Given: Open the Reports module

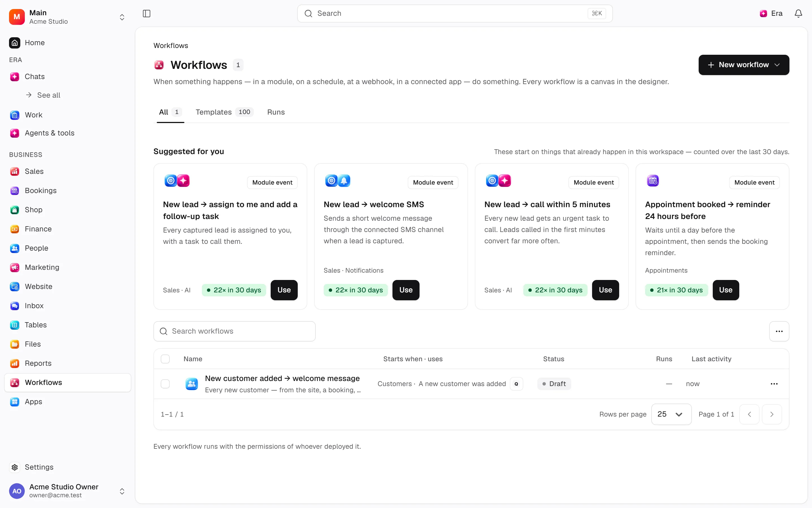Looking at the screenshot, I should (67, 363).
